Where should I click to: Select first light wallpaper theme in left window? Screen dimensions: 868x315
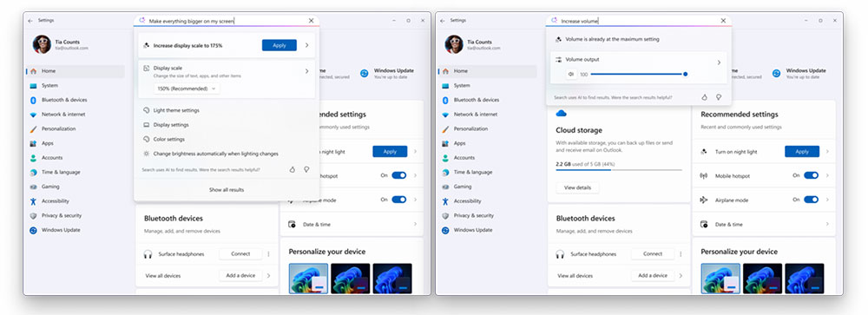pos(308,279)
